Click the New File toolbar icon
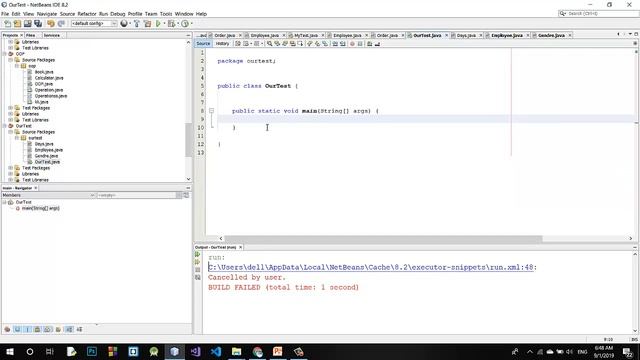Image resolution: width=640 pixels, height=360 pixels. [x=7, y=24]
